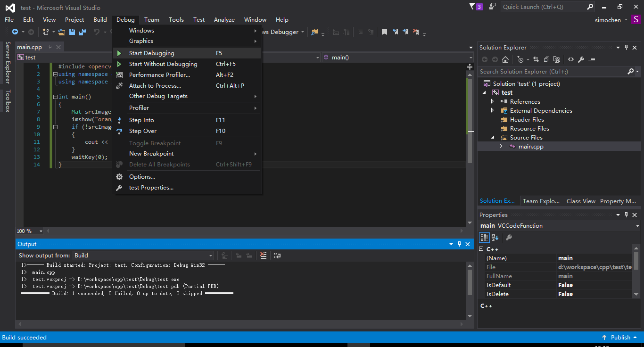The image size is (644, 347).
Task: Click the Find in Files toolbar icon
Action: point(314,32)
